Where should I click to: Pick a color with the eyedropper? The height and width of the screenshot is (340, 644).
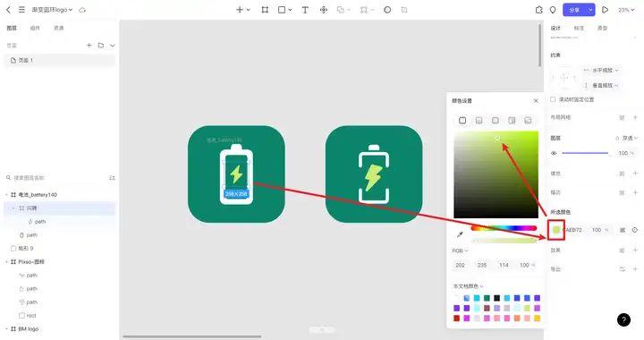pos(460,234)
